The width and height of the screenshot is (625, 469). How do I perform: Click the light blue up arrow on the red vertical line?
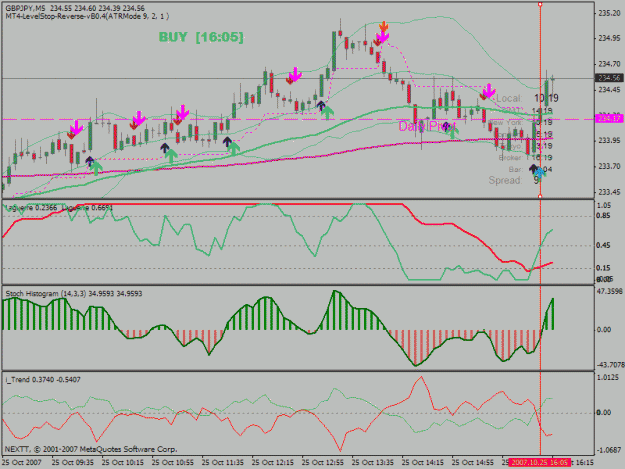point(540,173)
